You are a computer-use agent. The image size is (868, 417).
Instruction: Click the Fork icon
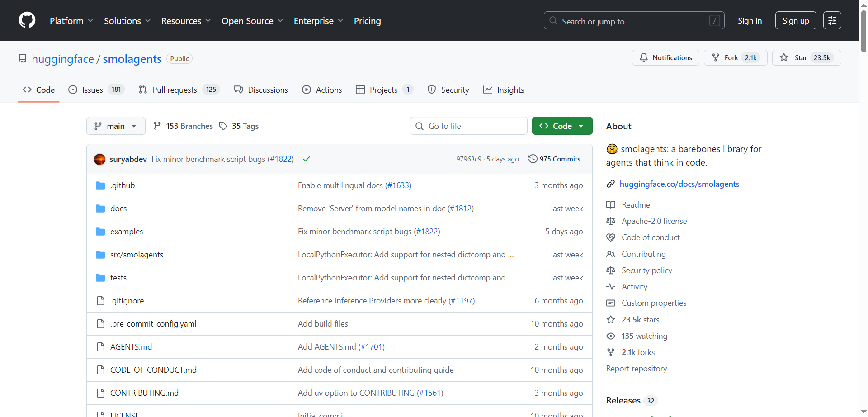pos(716,57)
